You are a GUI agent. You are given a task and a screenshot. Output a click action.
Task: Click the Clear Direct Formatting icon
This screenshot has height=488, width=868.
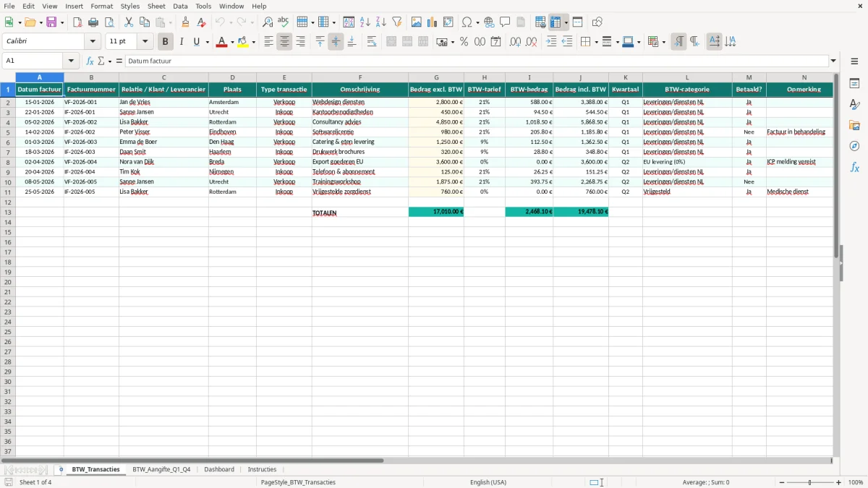tap(201, 22)
